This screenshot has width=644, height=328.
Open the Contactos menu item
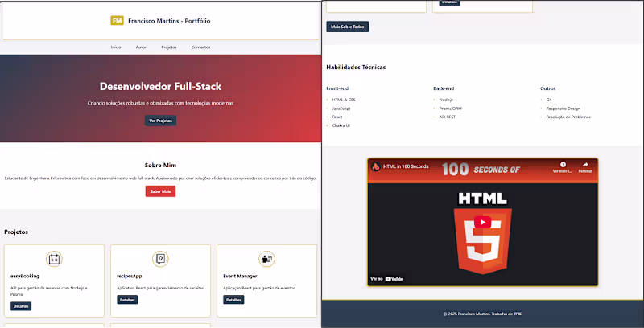(200, 47)
